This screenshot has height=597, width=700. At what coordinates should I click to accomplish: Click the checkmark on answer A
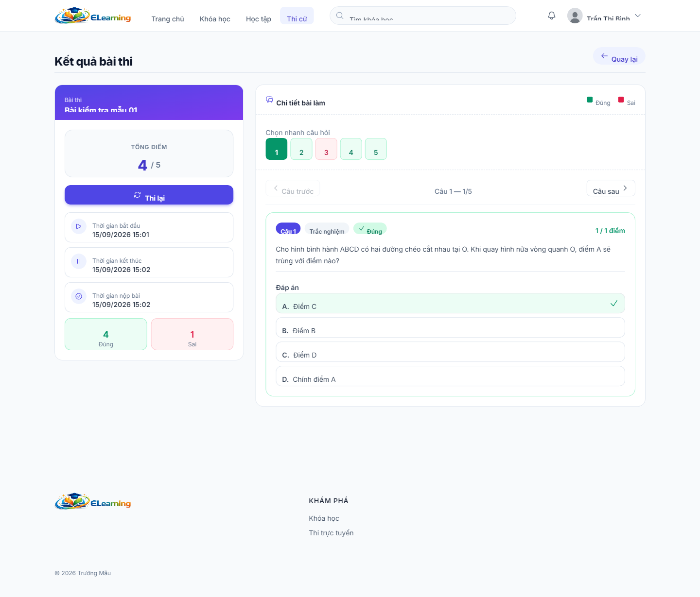point(614,303)
